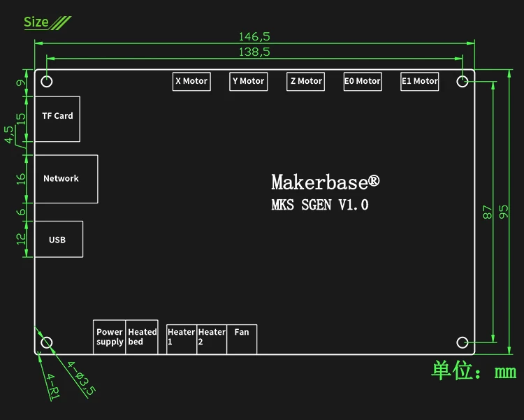Click the 95 board height value

[503, 212]
